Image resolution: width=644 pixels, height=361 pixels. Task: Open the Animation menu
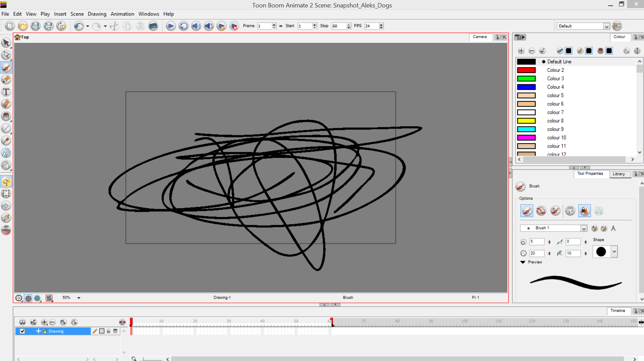(x=122, y=14)
